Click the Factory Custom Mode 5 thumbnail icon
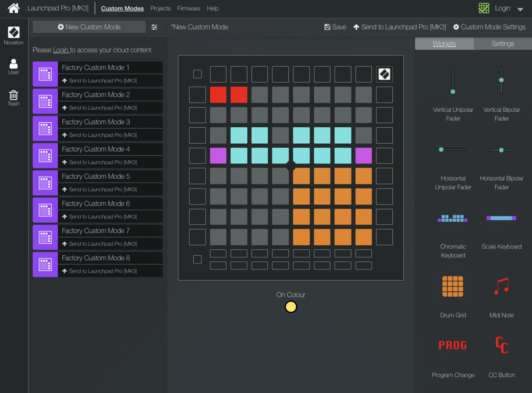 tap(45, 183)
